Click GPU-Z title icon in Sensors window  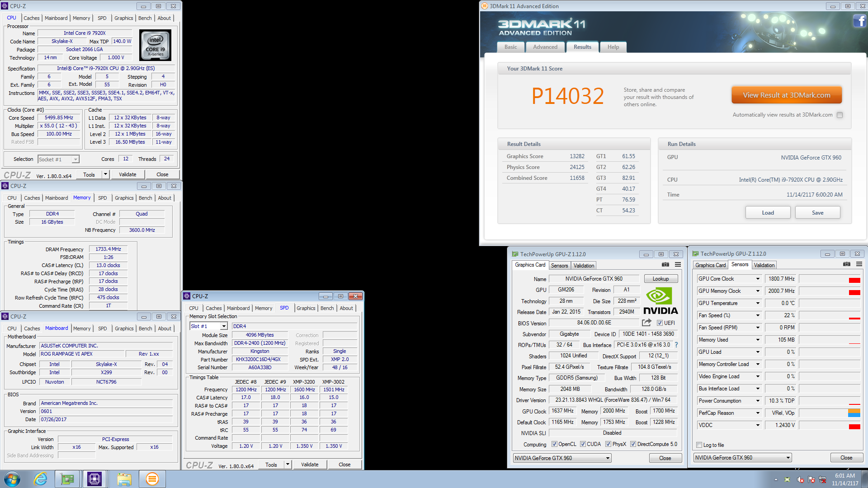tap(696, 254)
